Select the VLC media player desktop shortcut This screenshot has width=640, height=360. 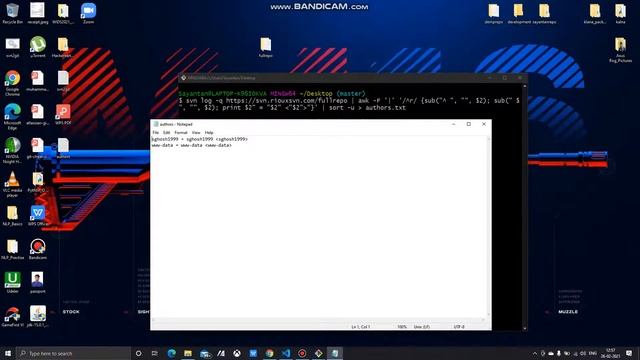12,184
